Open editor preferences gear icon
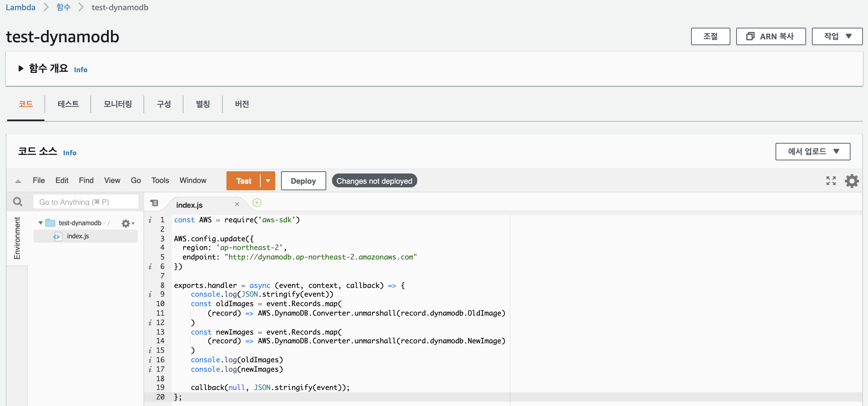 pos(852,181)
